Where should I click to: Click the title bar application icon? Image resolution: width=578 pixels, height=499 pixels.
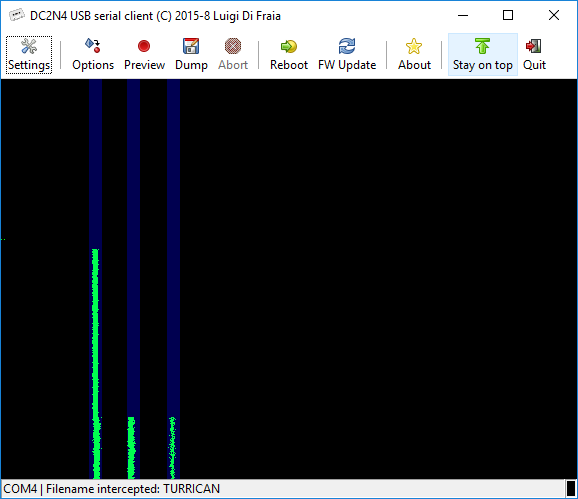pyautogui.click(x=17, y=15)
